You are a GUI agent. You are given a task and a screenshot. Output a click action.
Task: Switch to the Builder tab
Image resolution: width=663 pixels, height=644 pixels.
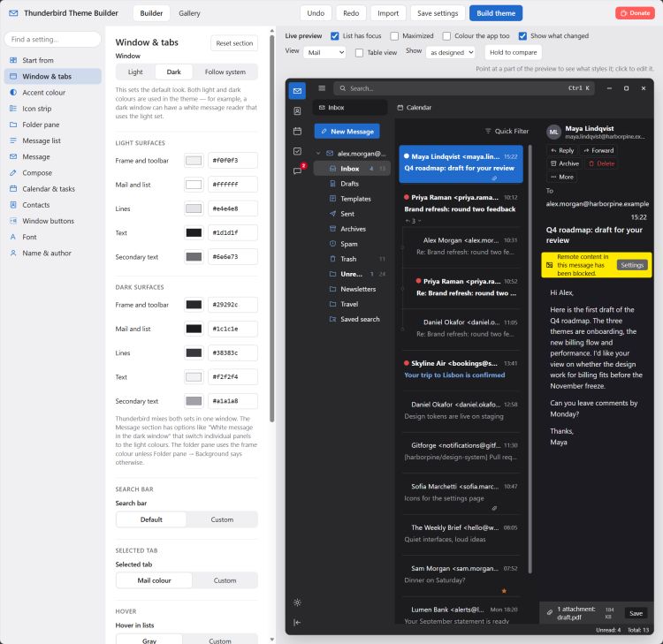tap(151, 13)
